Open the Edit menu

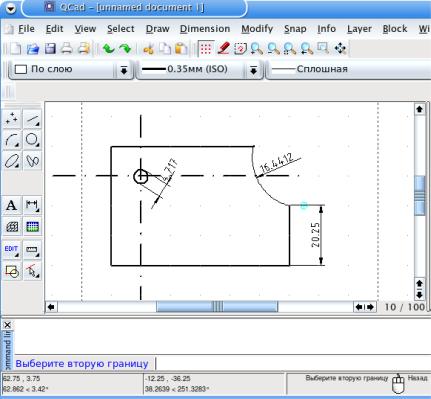(x=54, y=29)
